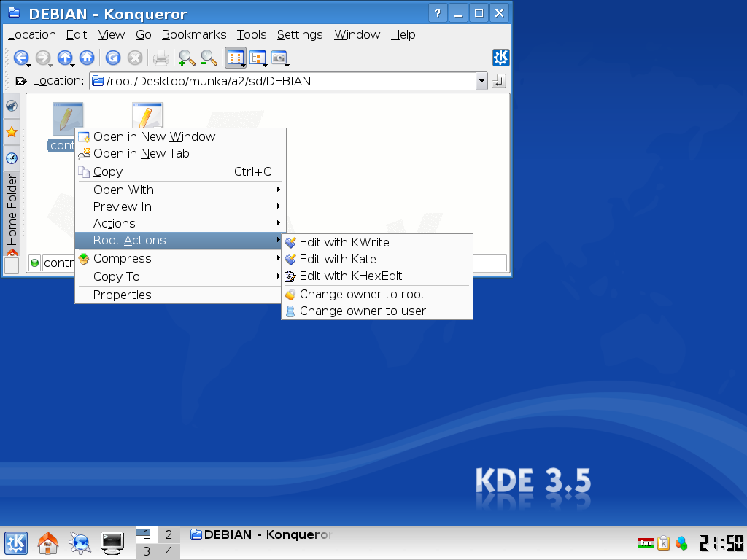Click the Back navigation arrow
This screenshot has width=747, height=560.
20,58
